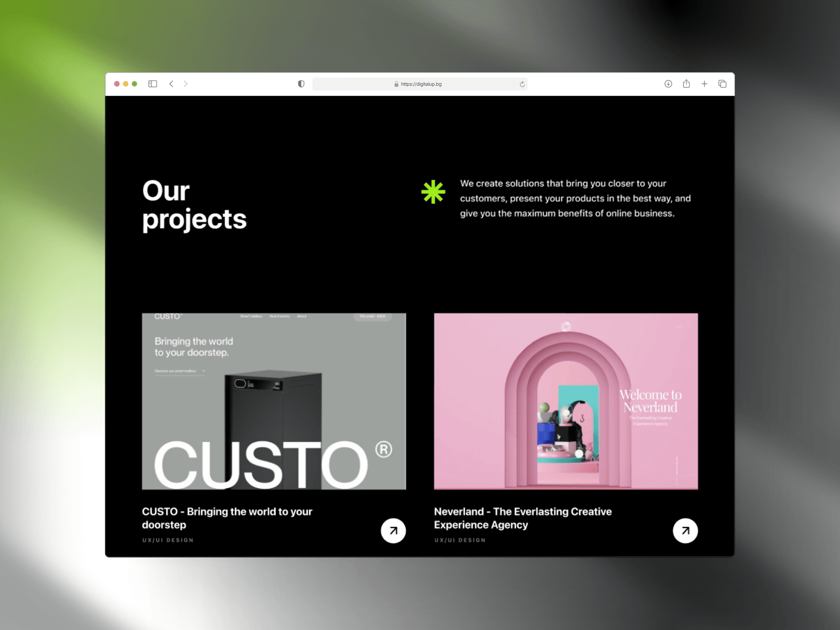This screenshot has height=630, width=840.
Task: Show downloads with the download arrow icon
Action: pyautogui.click(x=668, y=84)
